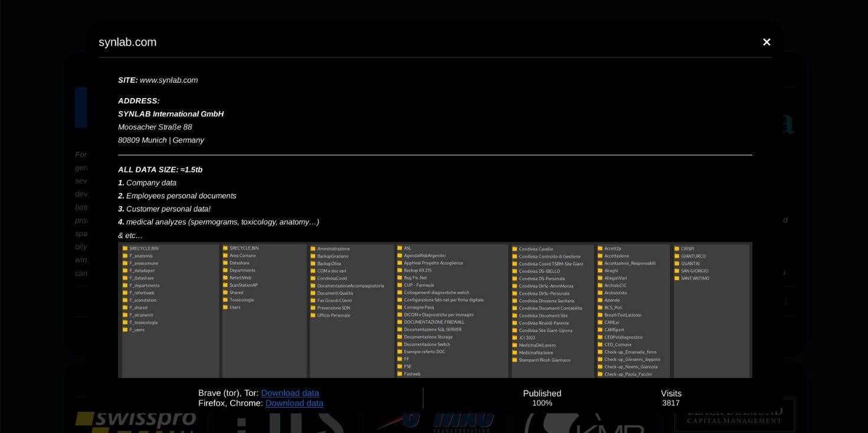Image resolution: width=868 pixels, height=433 pixels.
Task: Click the F_scanstation folder name
Action: coord(143,300)
